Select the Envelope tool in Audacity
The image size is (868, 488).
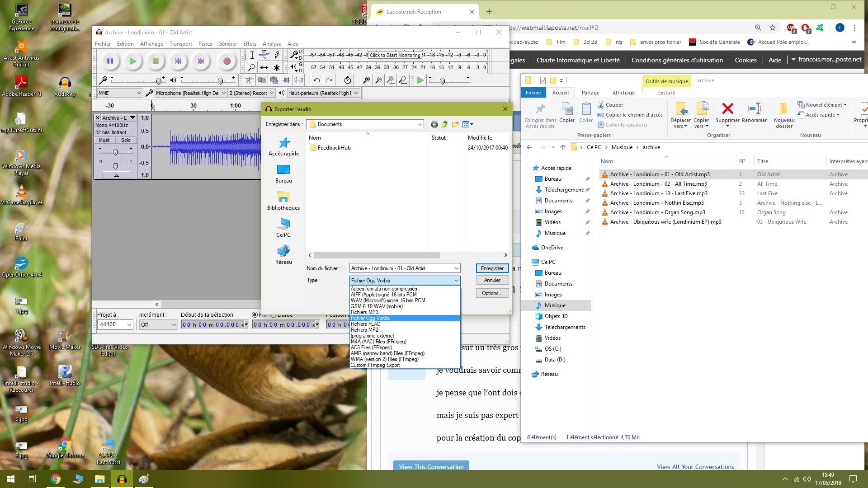(264, 55)
